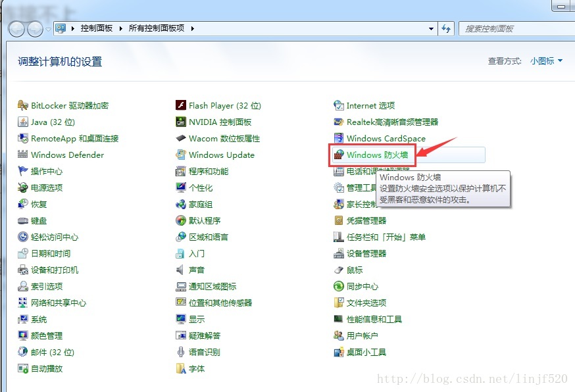Open the BitLocker drive encryption icon
The image size is (575, 392).
[23, 106]
